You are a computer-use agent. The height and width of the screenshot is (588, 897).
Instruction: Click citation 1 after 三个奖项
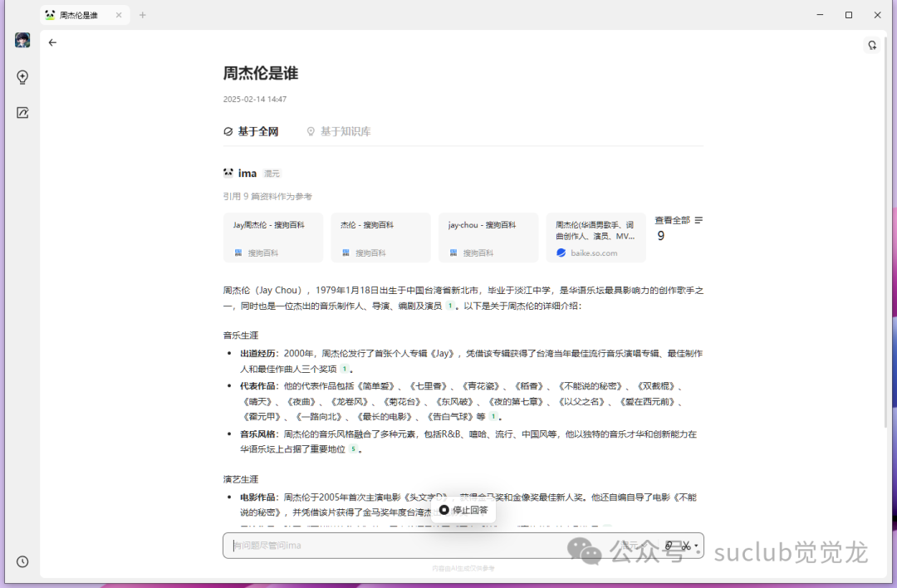click(x=345, y=369)
